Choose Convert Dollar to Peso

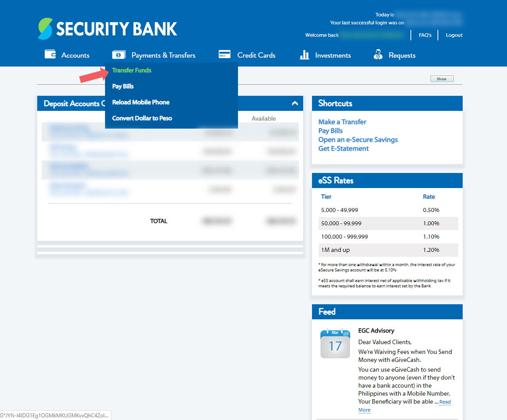(x=142, y=118)
